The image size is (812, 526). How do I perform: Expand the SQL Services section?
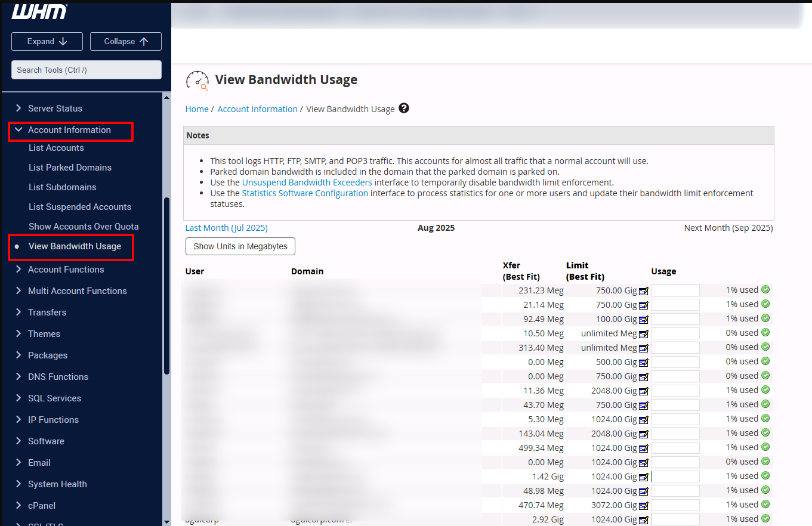point(54,398)
